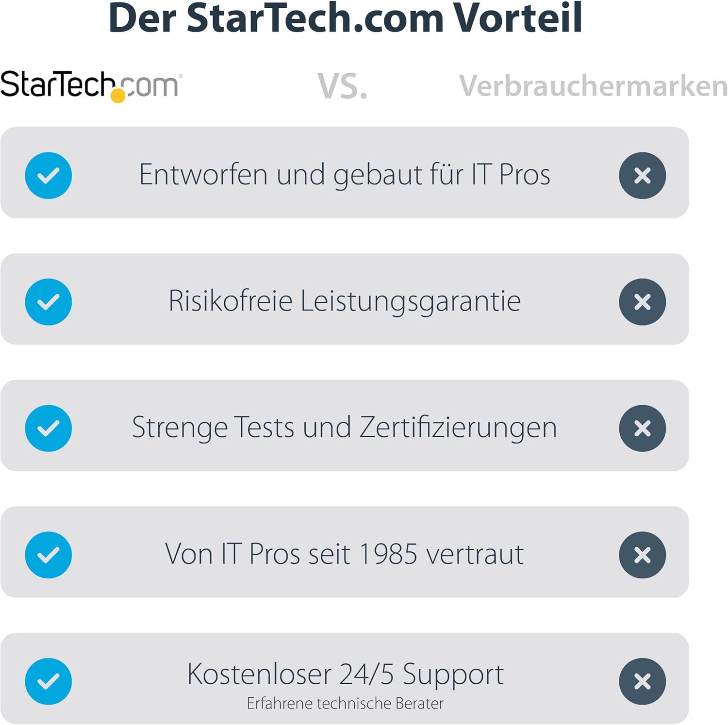Viewport: 728px width, 725px height.
Task: Click the dark X icon in the "Entworfen und gebaut" row
Action: click(x=642, y=176)
